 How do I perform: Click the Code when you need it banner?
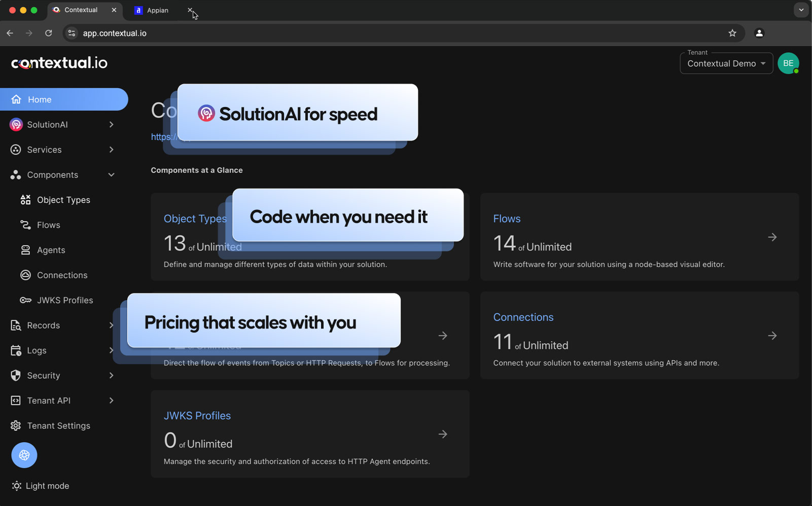click(x=348, y=215)
